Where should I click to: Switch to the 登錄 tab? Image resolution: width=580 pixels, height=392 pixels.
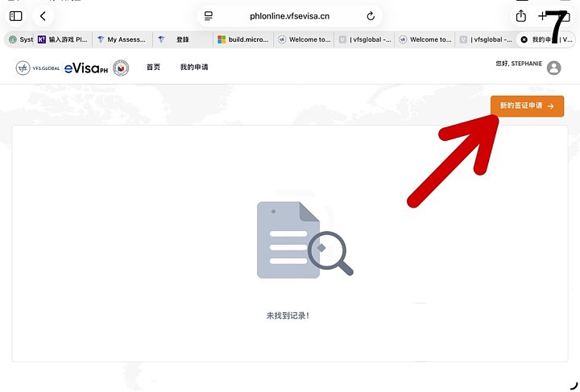(x=184, y=39)
